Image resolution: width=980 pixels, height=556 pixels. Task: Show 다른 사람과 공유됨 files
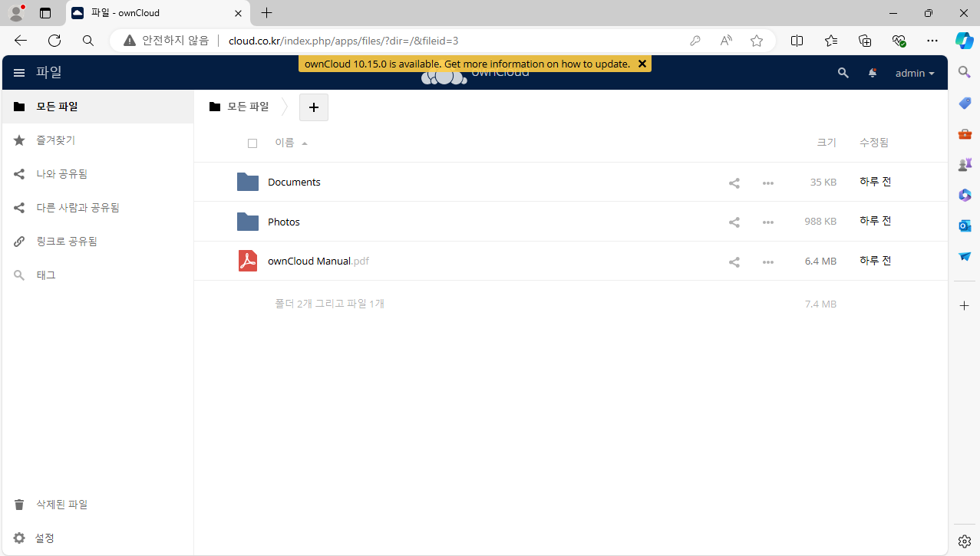click(97, 208)
